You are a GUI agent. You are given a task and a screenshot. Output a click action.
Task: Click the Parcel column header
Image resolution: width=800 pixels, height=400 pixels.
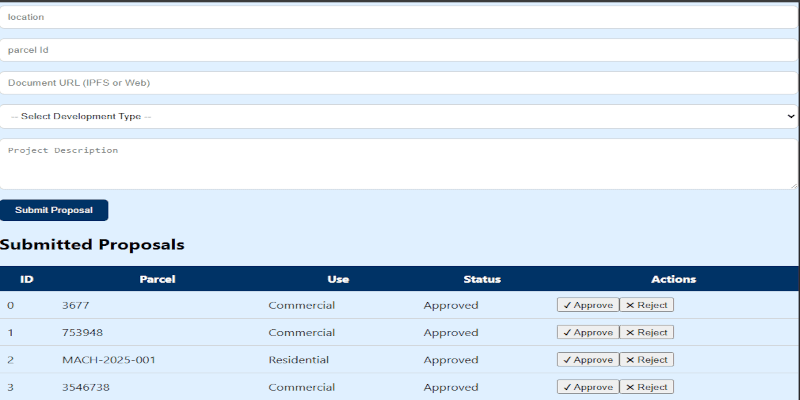(x=157, y=279)
